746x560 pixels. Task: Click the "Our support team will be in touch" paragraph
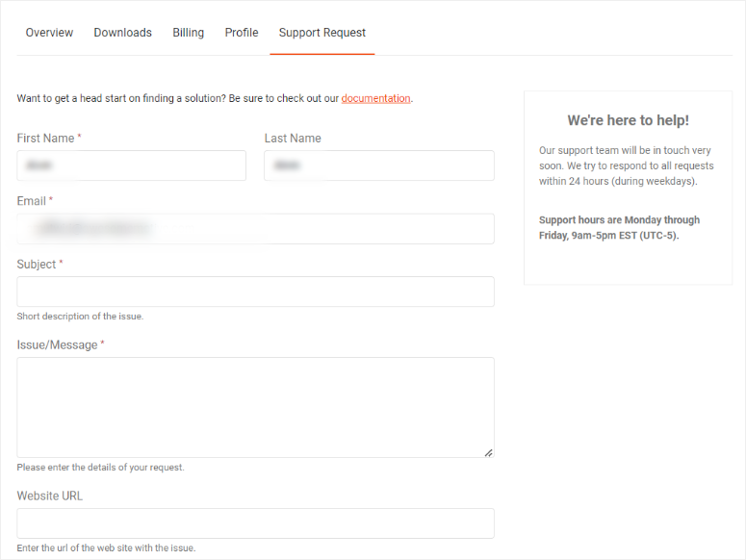tap(626, 165)
